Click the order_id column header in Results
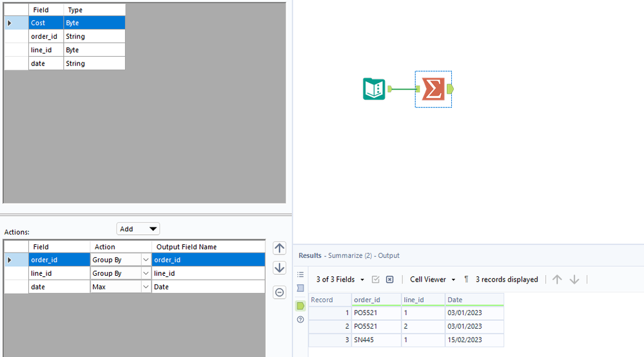The width and height of the screenshot is (644, 357). (x=376, y=300)
